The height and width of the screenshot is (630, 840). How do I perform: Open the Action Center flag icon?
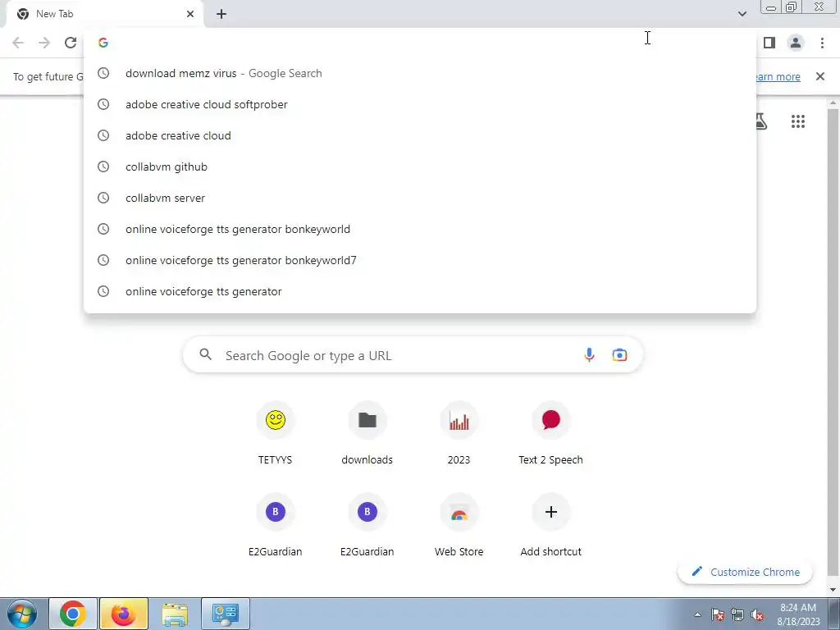click(718, 614)
